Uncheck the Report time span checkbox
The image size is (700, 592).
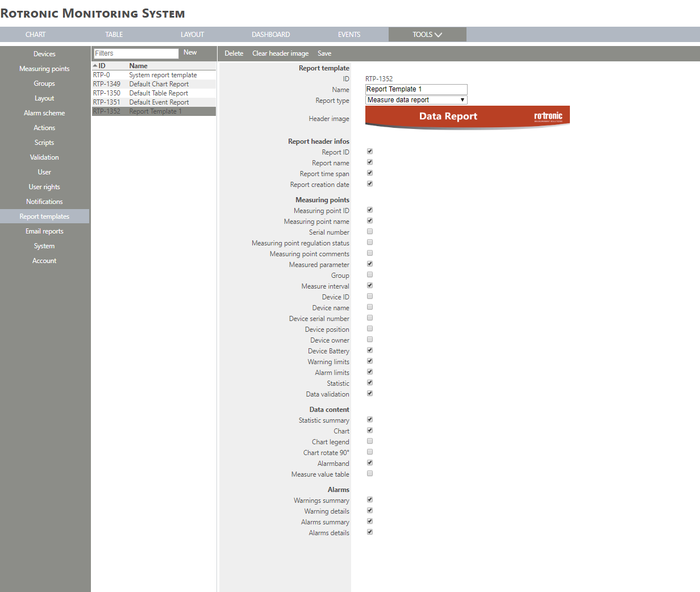(370, 173)
